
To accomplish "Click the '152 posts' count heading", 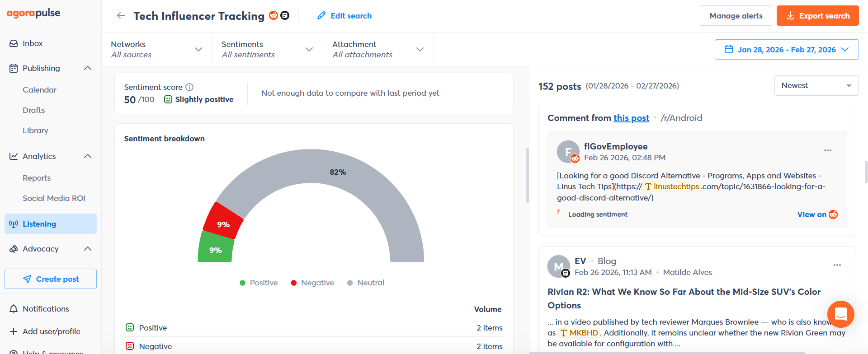I will 560,86.
